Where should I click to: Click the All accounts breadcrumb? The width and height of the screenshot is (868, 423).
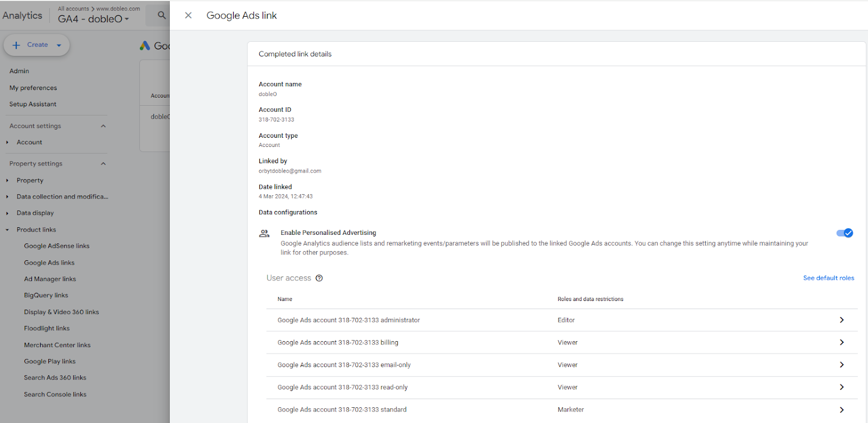(x=73, y=9)
